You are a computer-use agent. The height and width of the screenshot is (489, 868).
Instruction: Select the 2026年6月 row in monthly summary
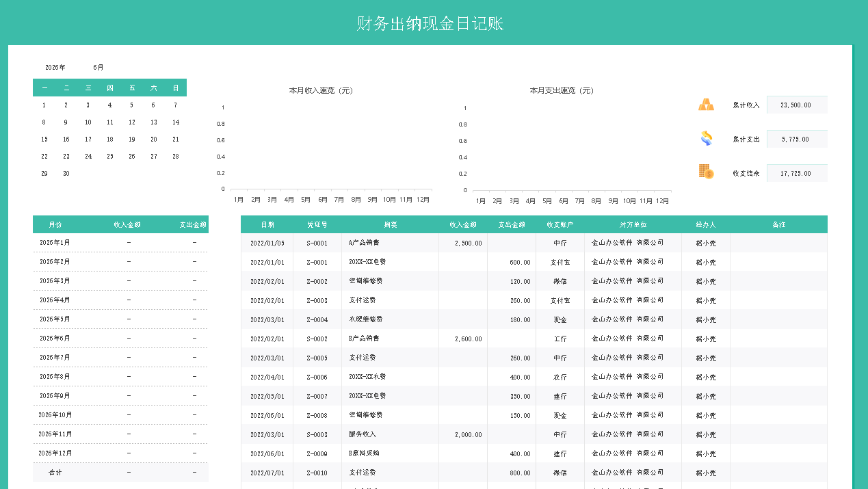pyautogui.click(x=55, y=339)
